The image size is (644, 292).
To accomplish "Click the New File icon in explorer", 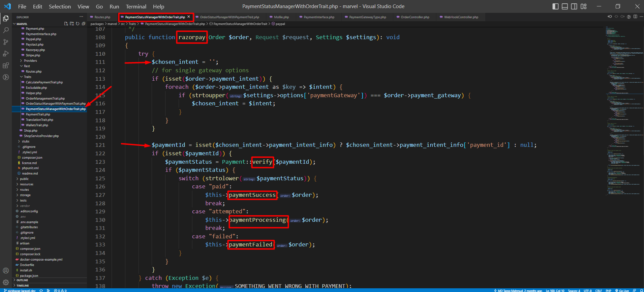I will [66, 24].
